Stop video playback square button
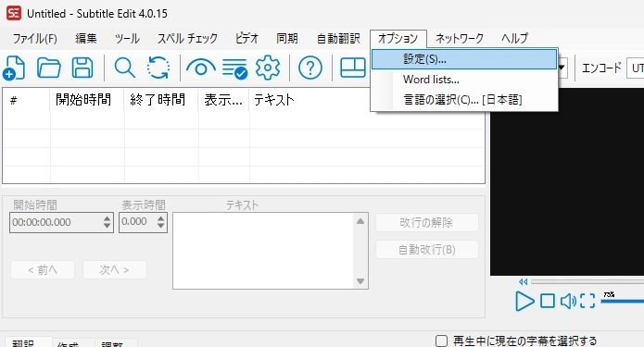The image size is (644, 347). coord(548,301)
